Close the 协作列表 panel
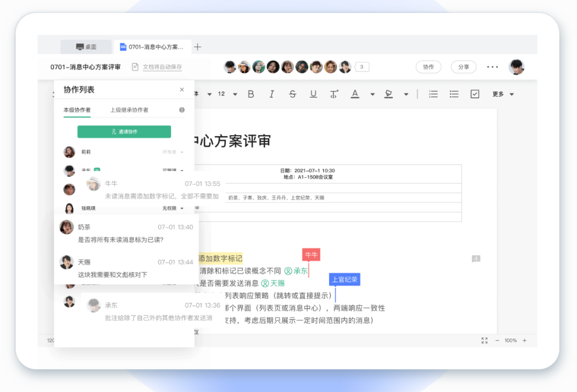Screen dimensions: 577x392 182,89
